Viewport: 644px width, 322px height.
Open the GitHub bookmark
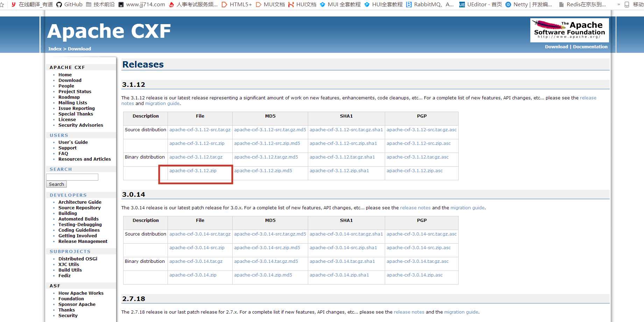[x=69, y=5]
